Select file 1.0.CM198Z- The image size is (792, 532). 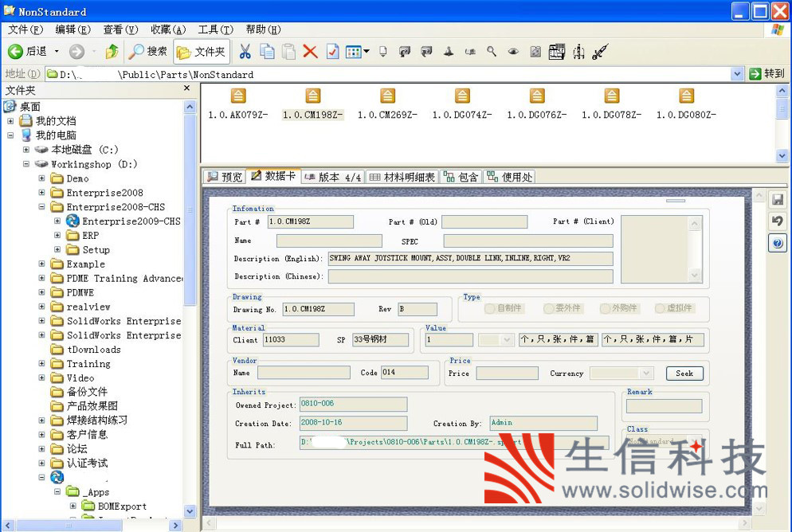pyautogui.click(x=313, y=104)
